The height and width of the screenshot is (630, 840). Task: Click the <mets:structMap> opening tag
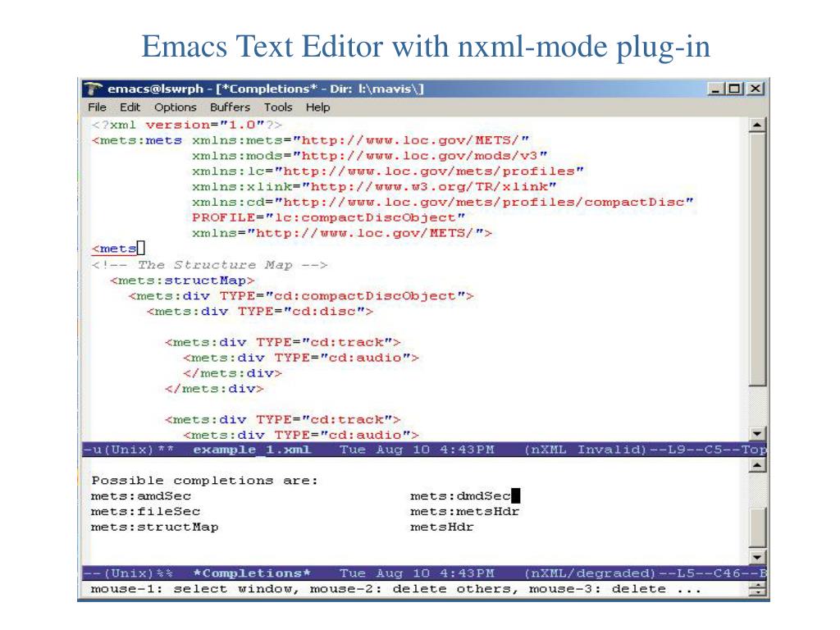pos(182,281)
